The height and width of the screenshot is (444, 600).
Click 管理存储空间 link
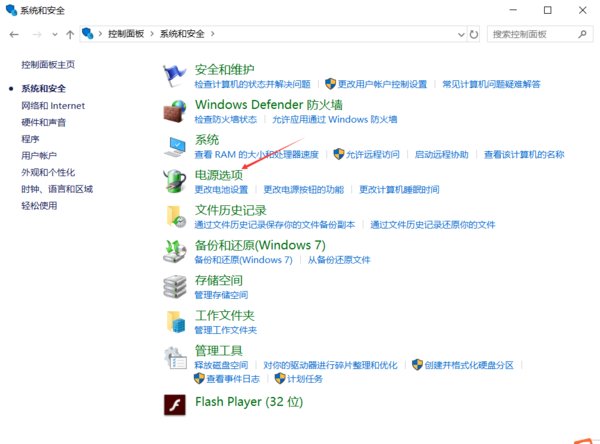(221, 295)
